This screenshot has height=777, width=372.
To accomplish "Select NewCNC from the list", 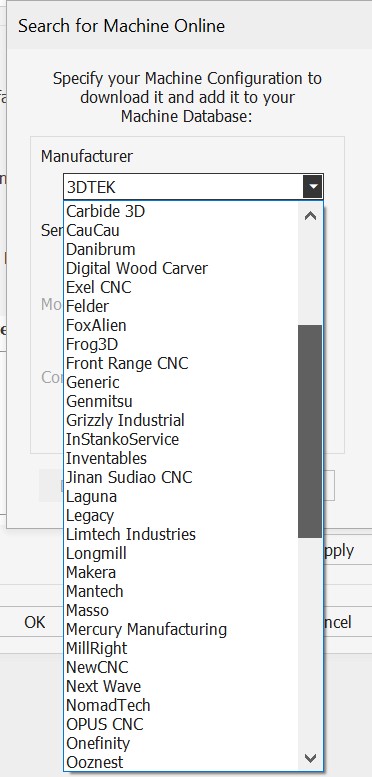I will tap(182, 667).
